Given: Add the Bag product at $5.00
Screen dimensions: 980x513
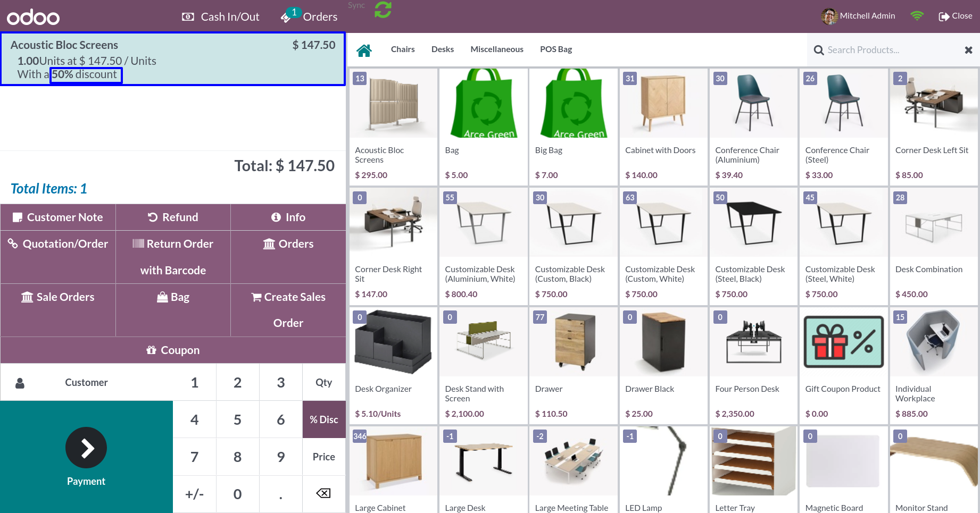Looking at the screenshot, I should pyautogui.click(x=483, y=127).
